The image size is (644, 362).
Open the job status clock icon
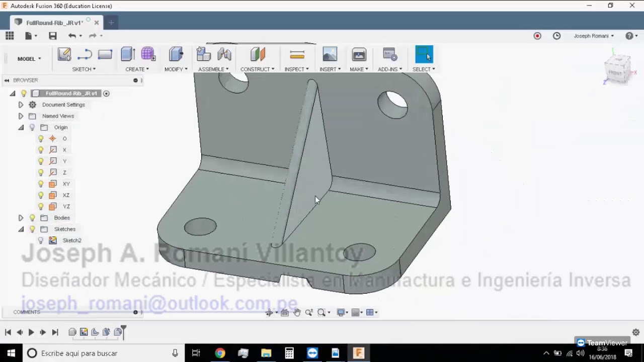pos(557,36)
